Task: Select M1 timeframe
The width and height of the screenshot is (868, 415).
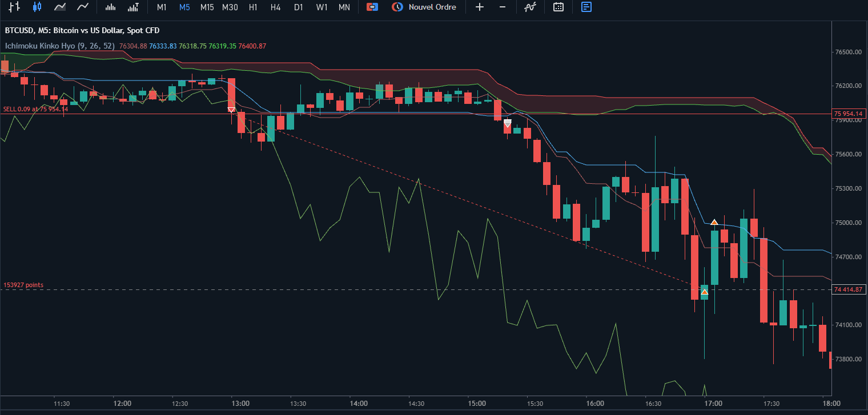Action: coord(162,7)
